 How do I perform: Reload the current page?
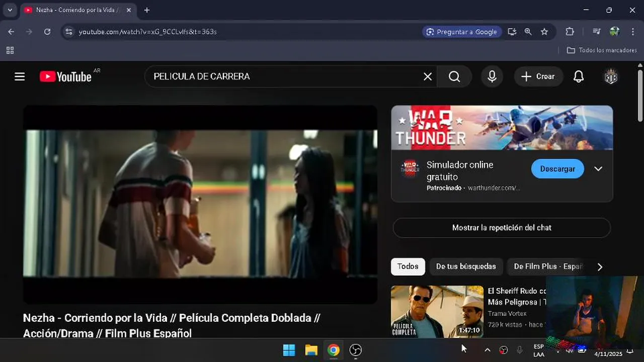pos(47,32)
